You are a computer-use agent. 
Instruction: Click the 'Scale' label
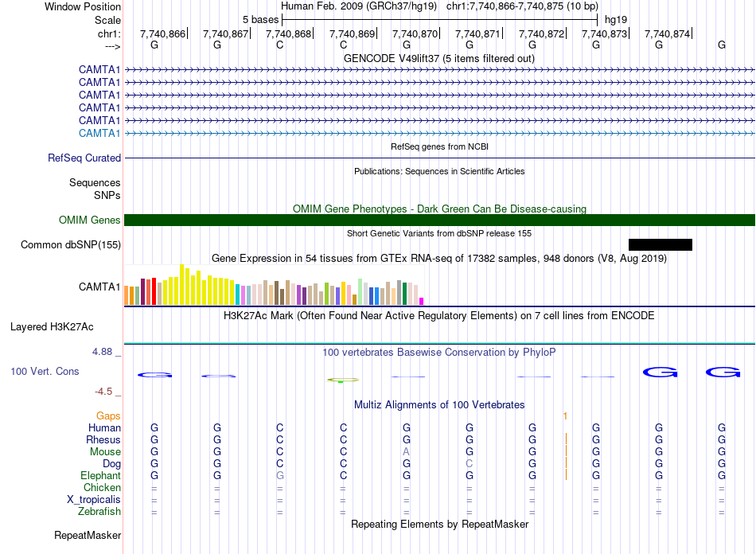pos(107,20)
